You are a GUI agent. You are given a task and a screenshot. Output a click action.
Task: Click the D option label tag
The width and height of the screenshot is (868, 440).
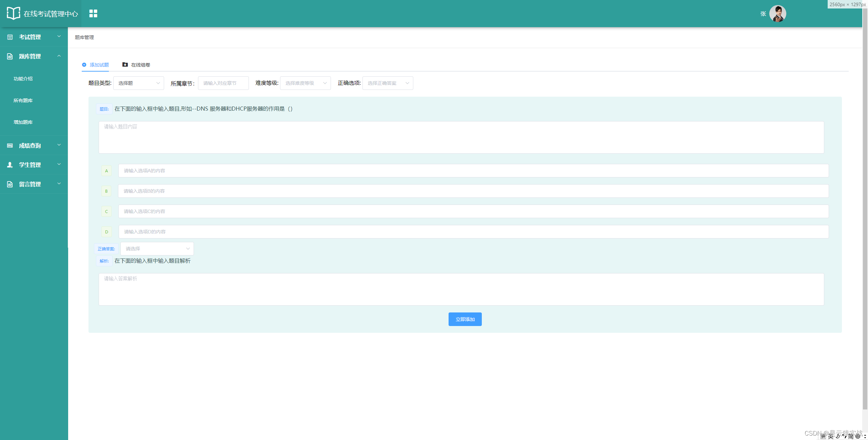tap(106, 232)
